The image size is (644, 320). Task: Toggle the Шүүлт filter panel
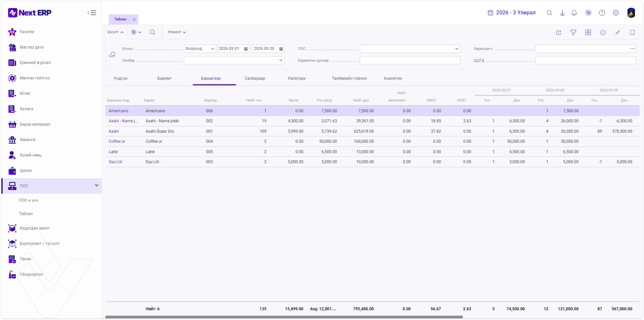tap(115, 32)
